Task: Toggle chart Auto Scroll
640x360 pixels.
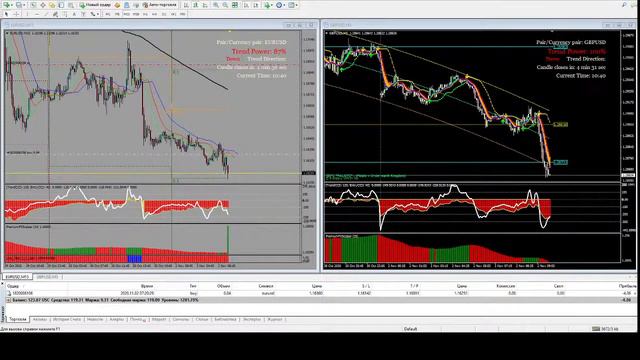Action: click(247, 5)
